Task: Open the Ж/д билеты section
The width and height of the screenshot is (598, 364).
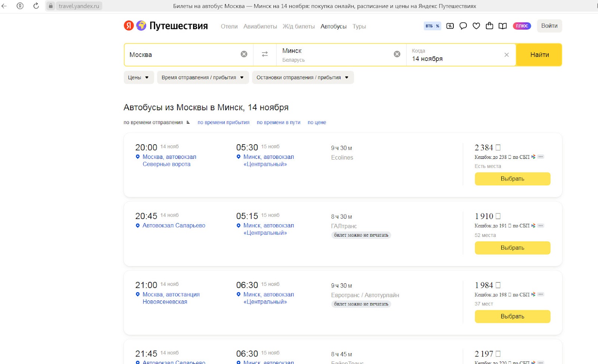Action: point(299,26)
